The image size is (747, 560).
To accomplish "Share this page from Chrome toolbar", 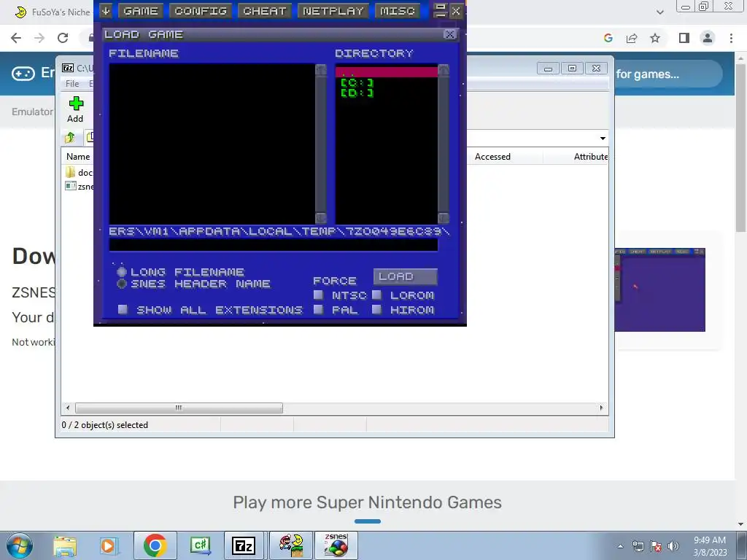I will tap(632, 38).
